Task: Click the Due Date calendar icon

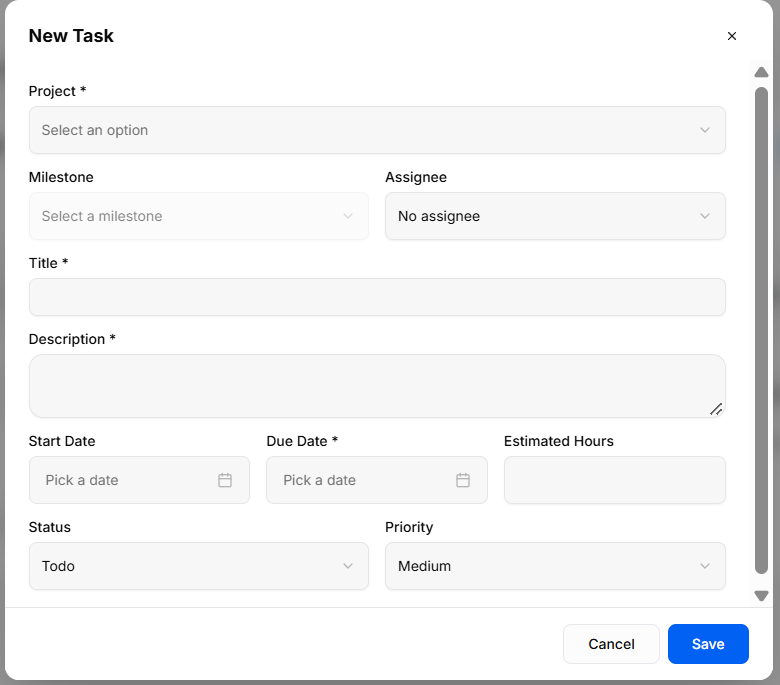Action: [463, 480]
